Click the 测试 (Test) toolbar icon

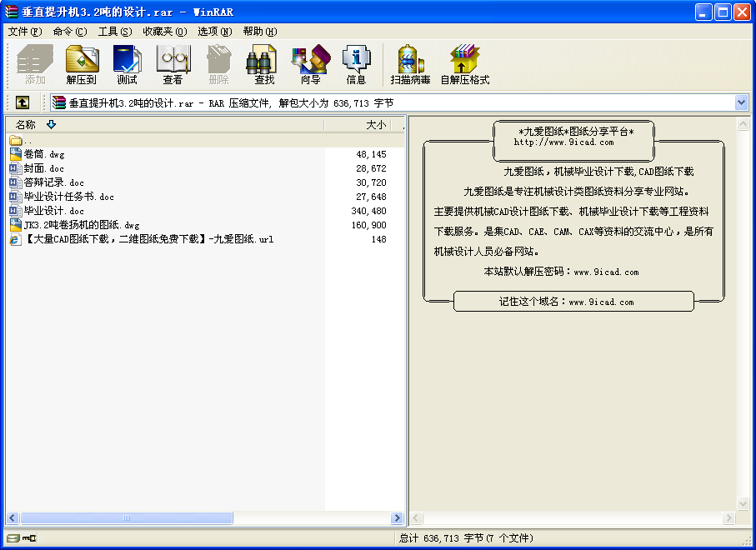(x=128, y=64)
